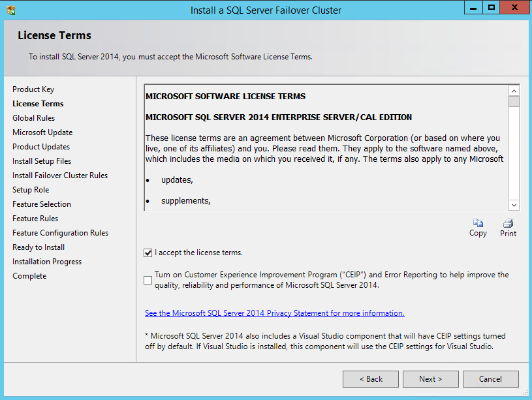This screenshot has height=400, width=532.
Task: Click the SQL Server setup title bar icon
Action: (x=10, y=10)
